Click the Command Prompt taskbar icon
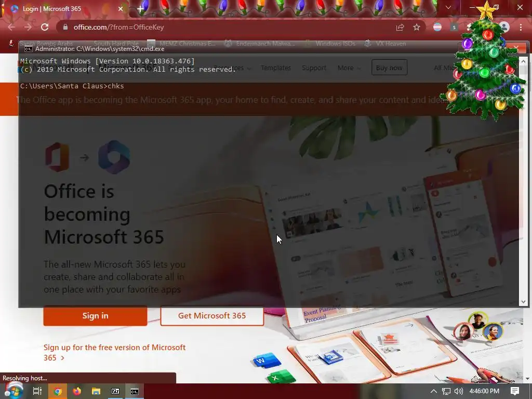The height and width of the screenshot is (399, 532). coord(135,391)
